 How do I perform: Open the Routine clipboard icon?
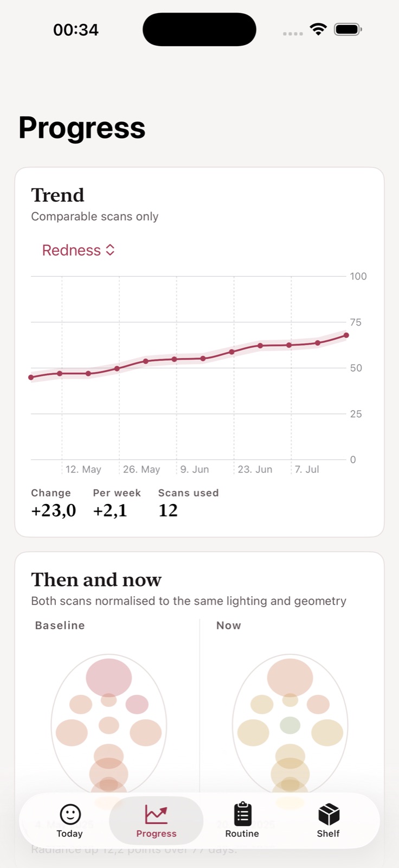coord(242,814)
